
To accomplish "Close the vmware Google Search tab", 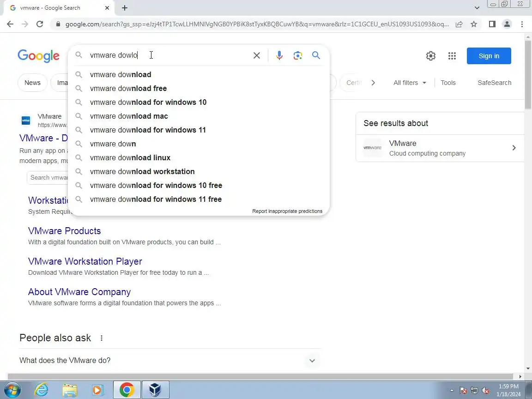I will [x=107, y=8].
